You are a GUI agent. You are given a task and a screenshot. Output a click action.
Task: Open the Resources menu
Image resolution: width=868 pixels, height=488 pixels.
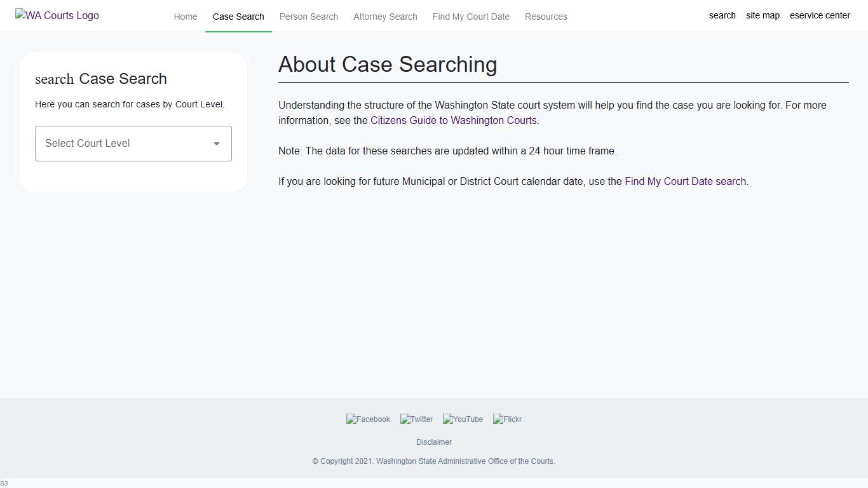pos(545,17)
